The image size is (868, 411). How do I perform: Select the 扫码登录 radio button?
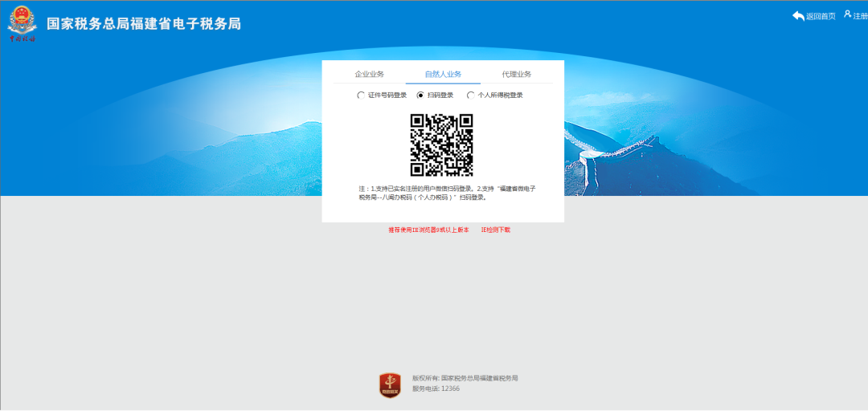tap(420, 96)
